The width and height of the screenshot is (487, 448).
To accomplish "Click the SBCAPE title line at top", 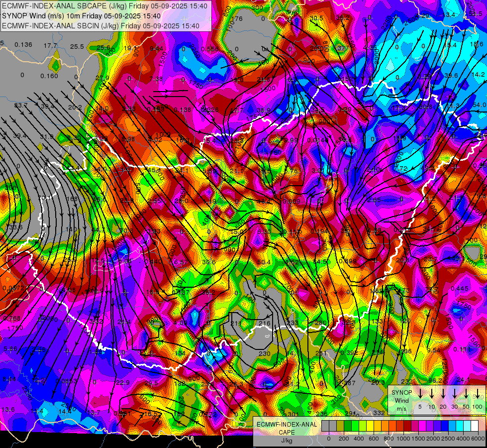I will click(x=104, y=6).
